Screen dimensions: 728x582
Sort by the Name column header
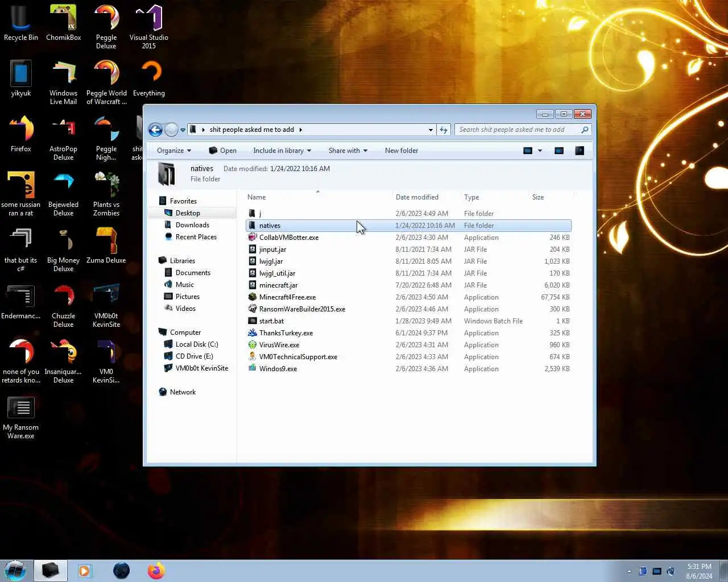click(x=317, y=197)
